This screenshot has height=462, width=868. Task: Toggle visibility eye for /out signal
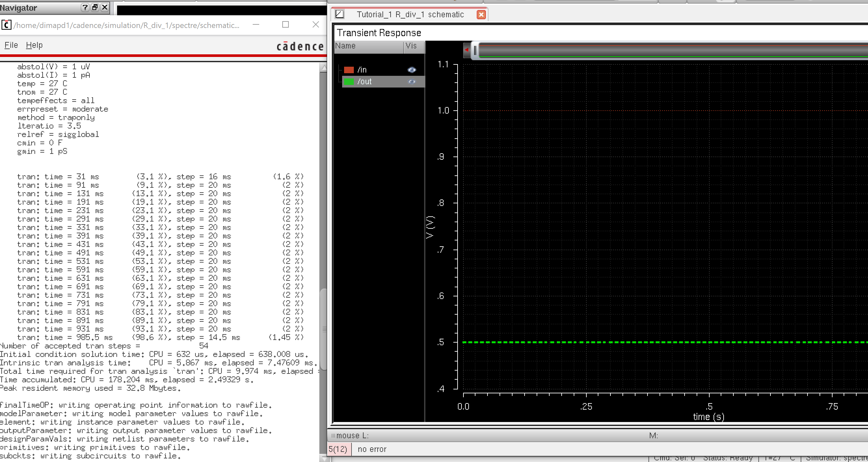(411, 82)
